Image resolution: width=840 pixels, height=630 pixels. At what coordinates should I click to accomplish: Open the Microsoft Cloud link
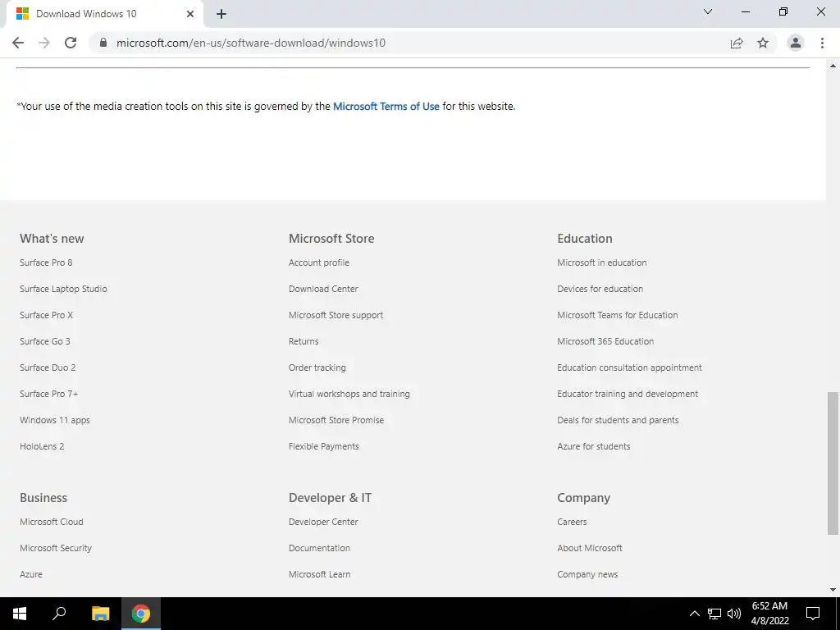52,522
